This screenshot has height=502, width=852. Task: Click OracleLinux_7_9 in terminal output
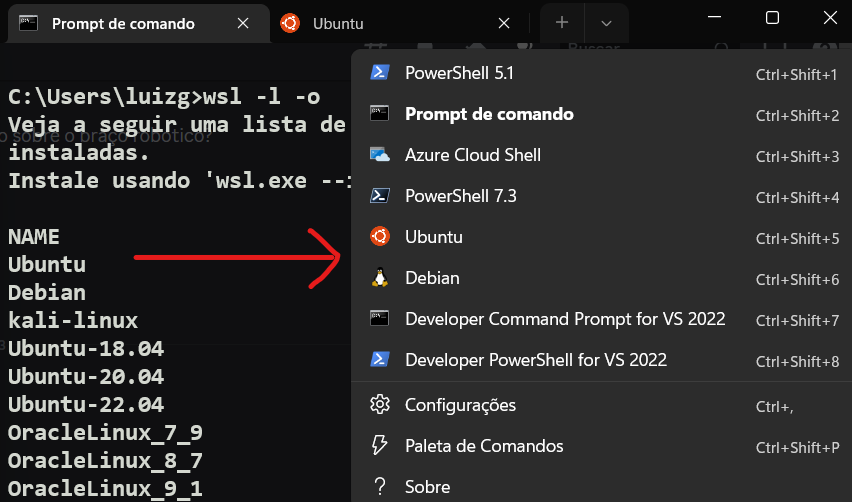pos(105,433)
